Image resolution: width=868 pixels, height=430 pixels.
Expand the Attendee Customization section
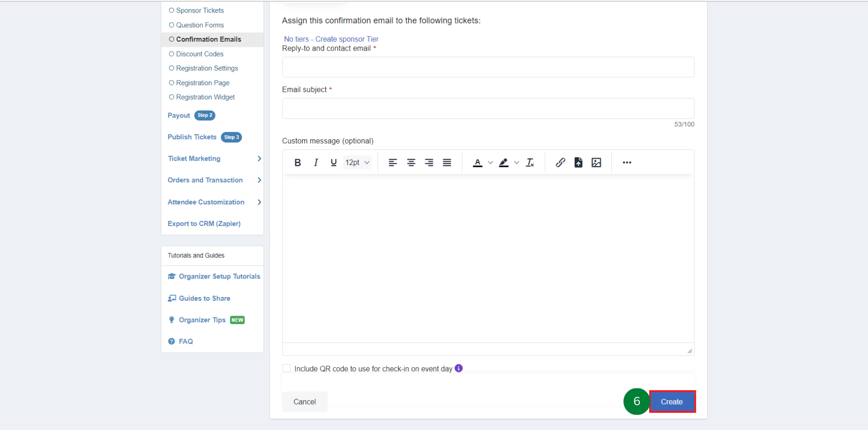click(206, 202)
